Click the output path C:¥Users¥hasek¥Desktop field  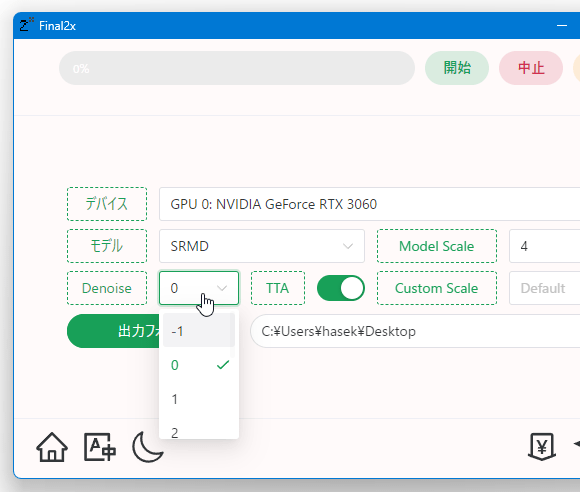(415, 331)
